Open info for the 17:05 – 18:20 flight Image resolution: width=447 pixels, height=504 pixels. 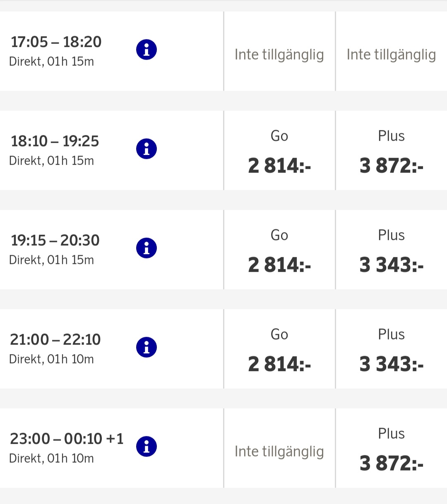click(x=147, y=50)
